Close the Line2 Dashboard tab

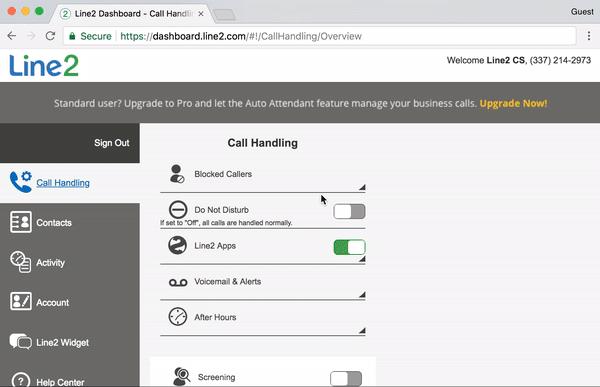coord(201,14)
